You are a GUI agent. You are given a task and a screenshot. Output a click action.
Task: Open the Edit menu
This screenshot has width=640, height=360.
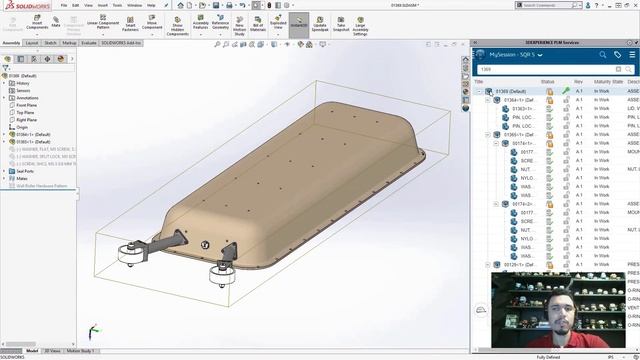coord(76,5)
